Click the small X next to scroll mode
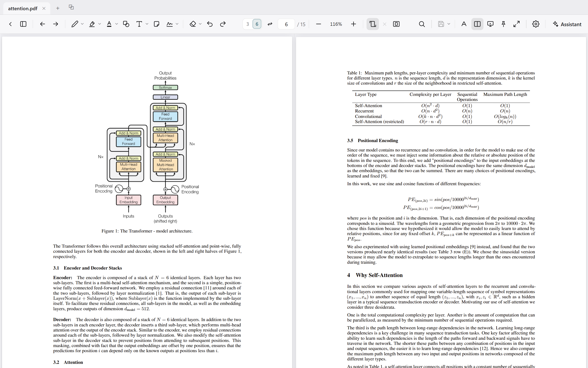This screenshot has height=368, width=588. 385,24
